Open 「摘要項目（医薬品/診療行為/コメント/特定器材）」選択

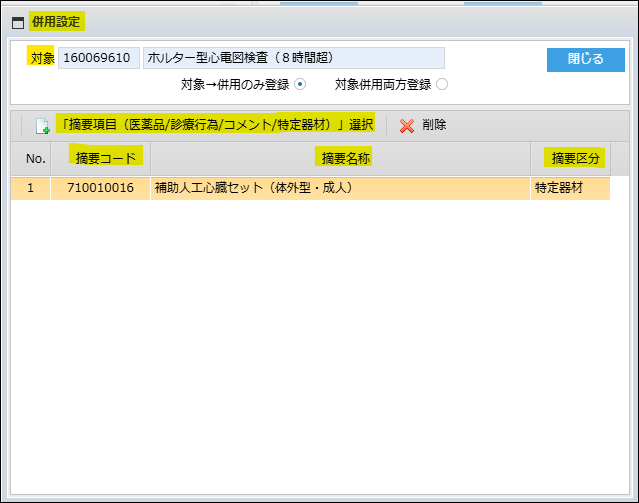coord(216,124)
